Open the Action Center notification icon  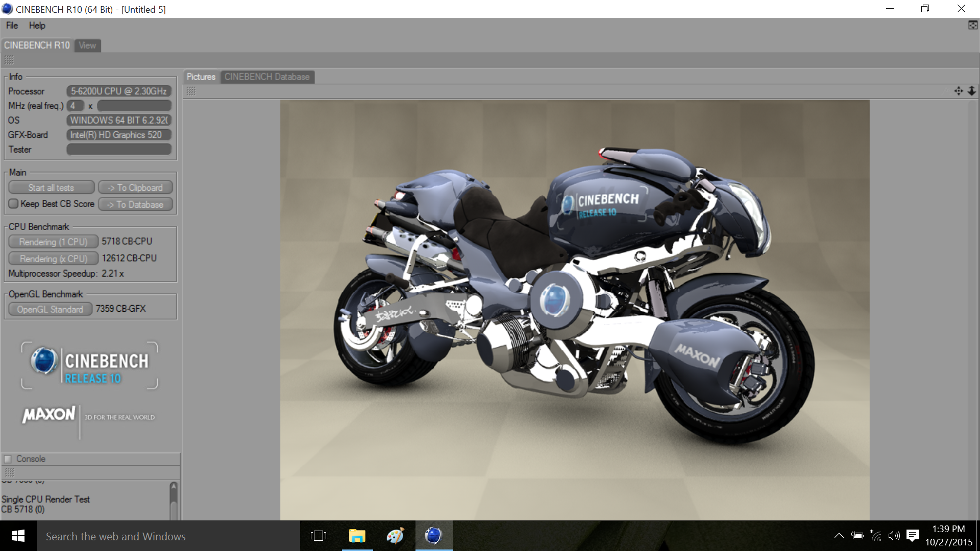(912, 536)
